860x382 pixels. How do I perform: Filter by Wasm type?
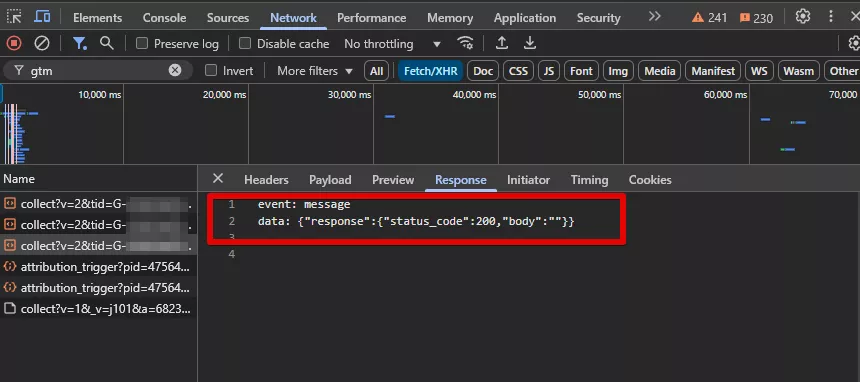point(799,71)
